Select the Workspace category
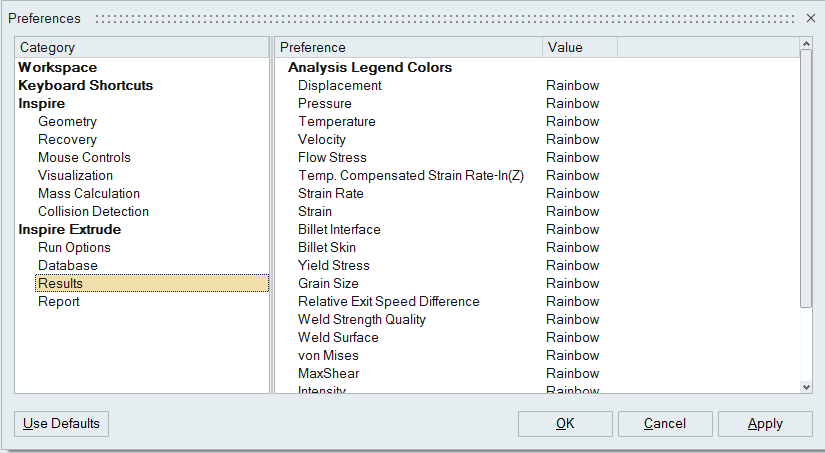825x453 pixels. pos(58,68)
